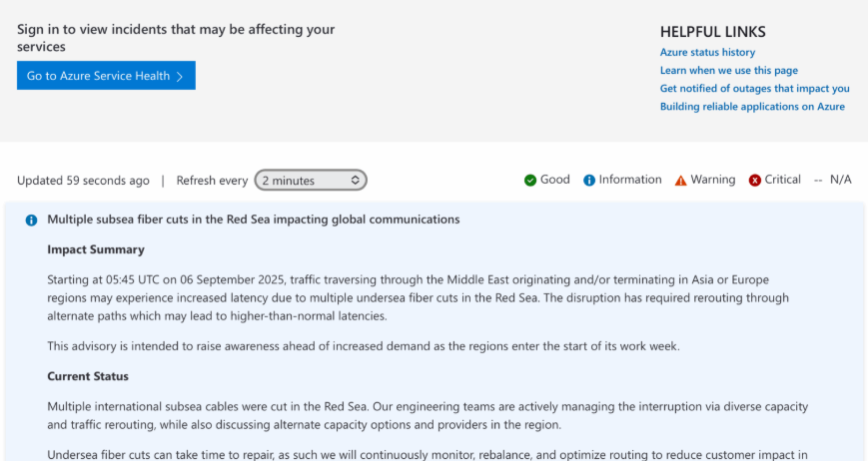Click the info icon beside Red Sea advisory
Screen dimensions: 868x461
pos(32,220)
